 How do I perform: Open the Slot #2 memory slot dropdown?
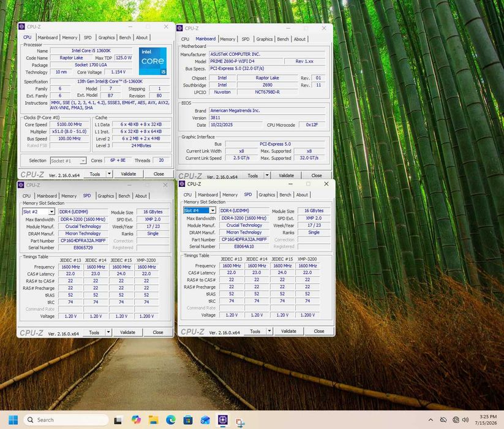(51, 211)
